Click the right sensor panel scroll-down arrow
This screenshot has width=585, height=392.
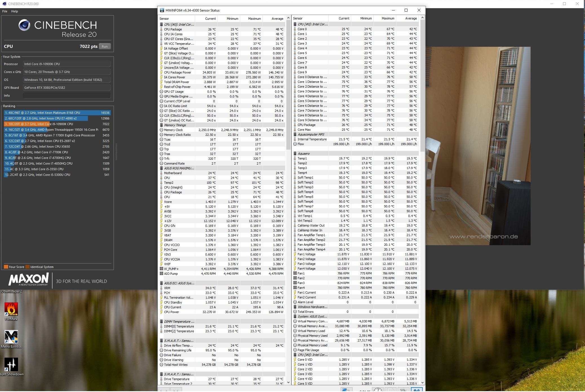click(422, 382)
